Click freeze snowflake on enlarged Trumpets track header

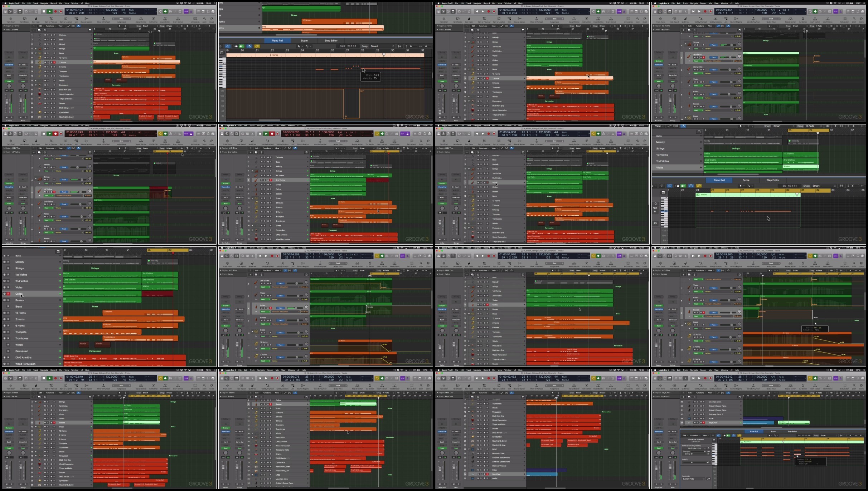pyautogui.click(x=4, y=332)
